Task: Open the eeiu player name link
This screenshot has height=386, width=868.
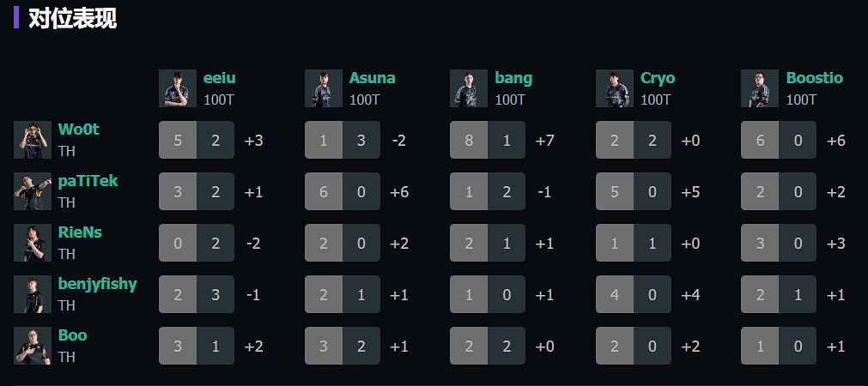Action: tap(220, 78)
